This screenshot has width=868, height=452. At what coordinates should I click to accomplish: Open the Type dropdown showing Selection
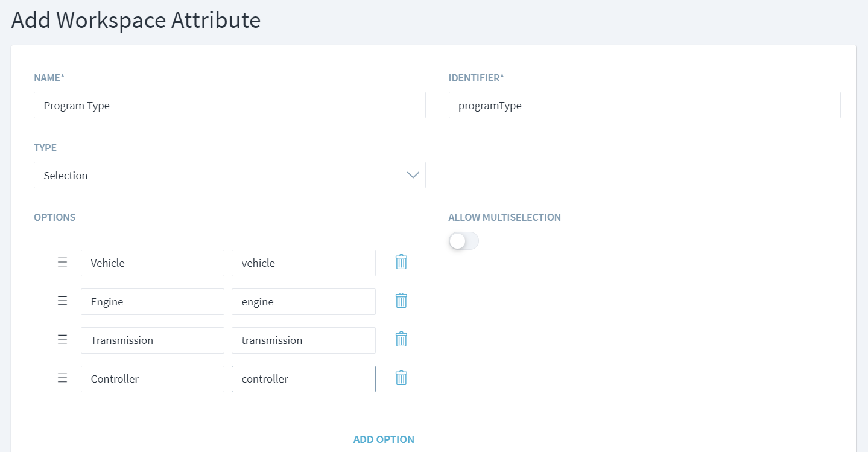click(x=229, y=175)
